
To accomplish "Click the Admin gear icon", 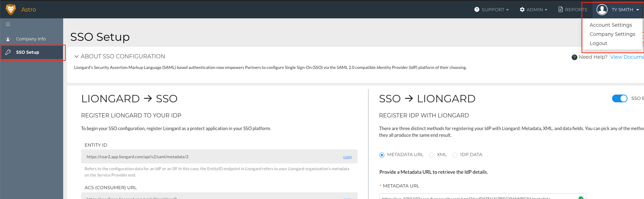I will 522,9.
